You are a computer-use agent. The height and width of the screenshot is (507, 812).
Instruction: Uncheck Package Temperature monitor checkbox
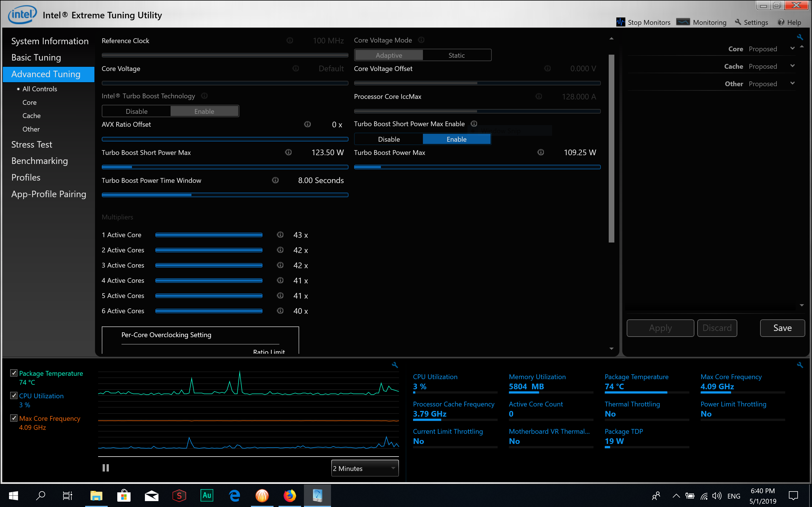(14, 373)
